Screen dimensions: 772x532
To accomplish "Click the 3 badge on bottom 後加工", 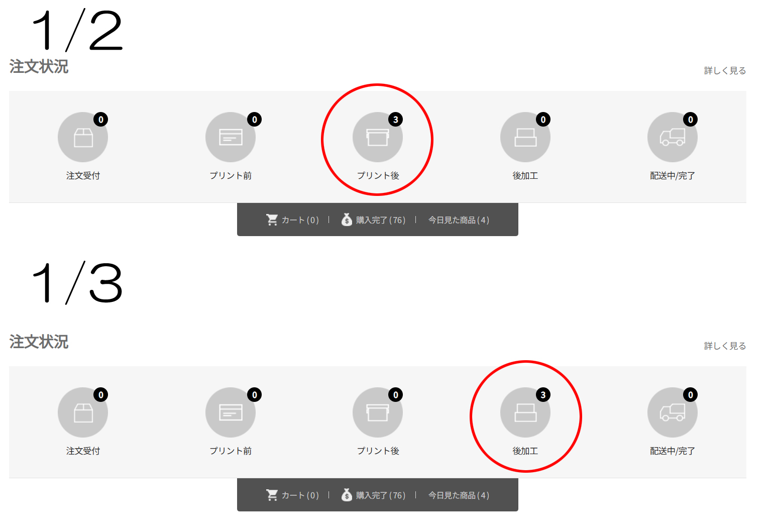I will point(543,395).
